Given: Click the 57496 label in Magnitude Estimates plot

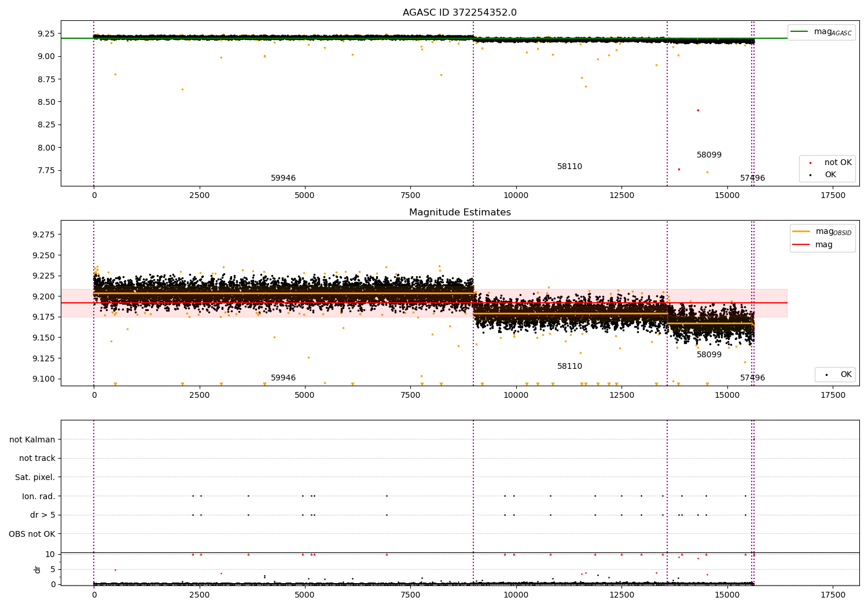Looking at the screenshot, I should 752,378.
